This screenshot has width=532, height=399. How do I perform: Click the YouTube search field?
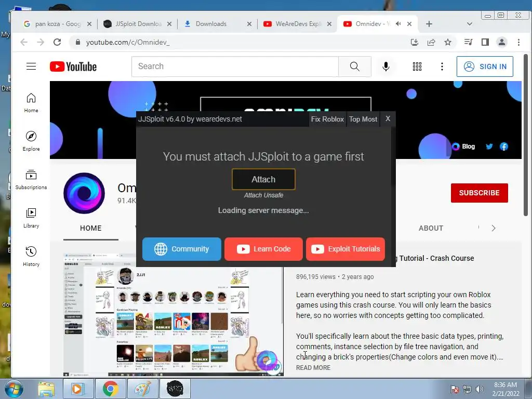tap(235, 66)
